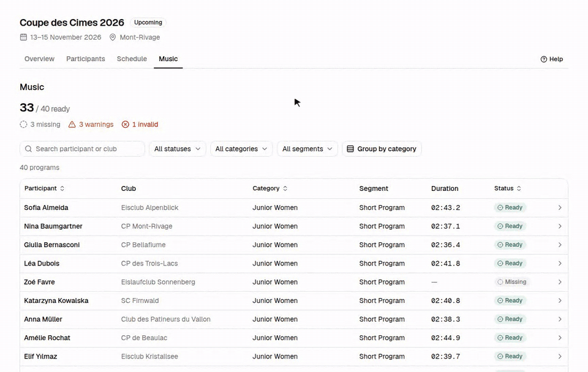
Task: Sort by Participant column arrows
Action: [x=62, y=188]
